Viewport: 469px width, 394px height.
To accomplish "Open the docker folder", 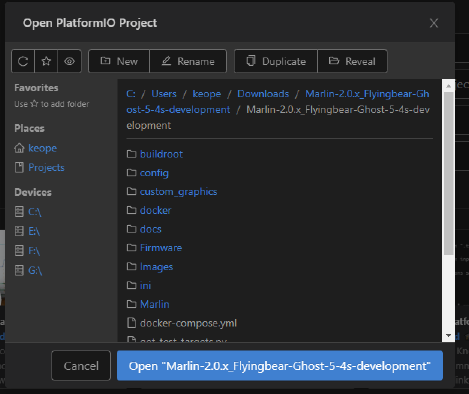I will [x=155, y=210].
